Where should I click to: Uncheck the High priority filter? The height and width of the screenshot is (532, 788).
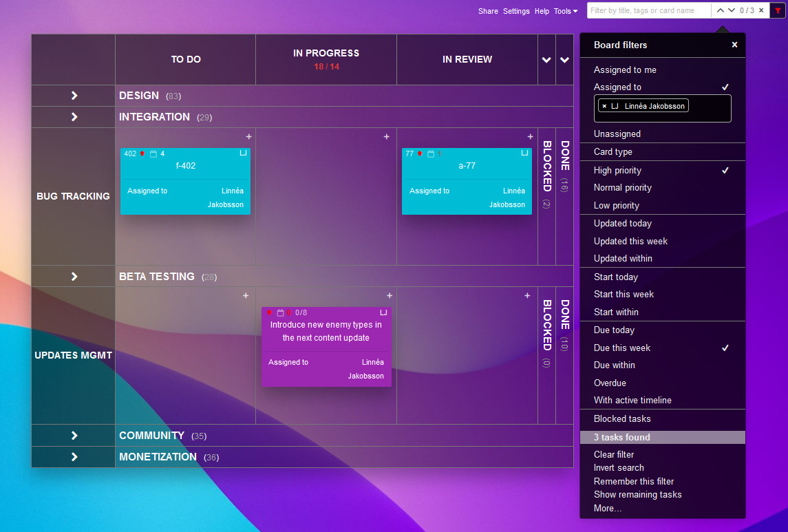click(x=617, y=170)
